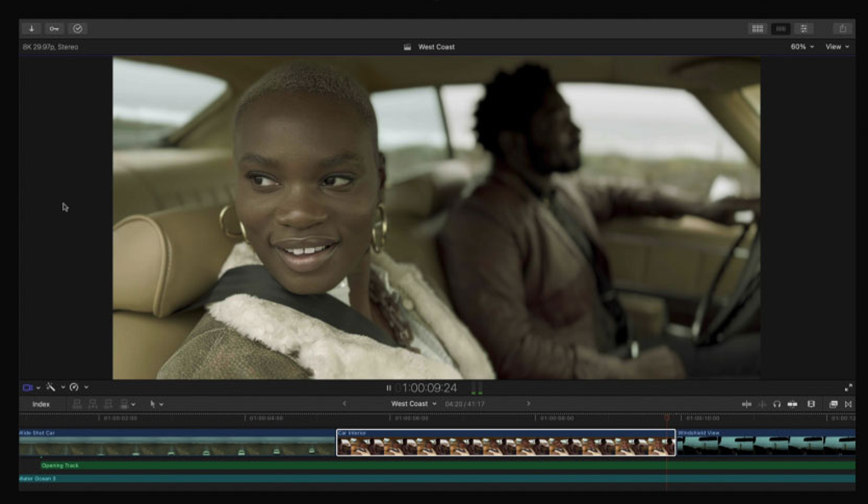This screenshot has height=504, width=868.
Task: Go forward in timeline history arrow
Action: point(528,404)
